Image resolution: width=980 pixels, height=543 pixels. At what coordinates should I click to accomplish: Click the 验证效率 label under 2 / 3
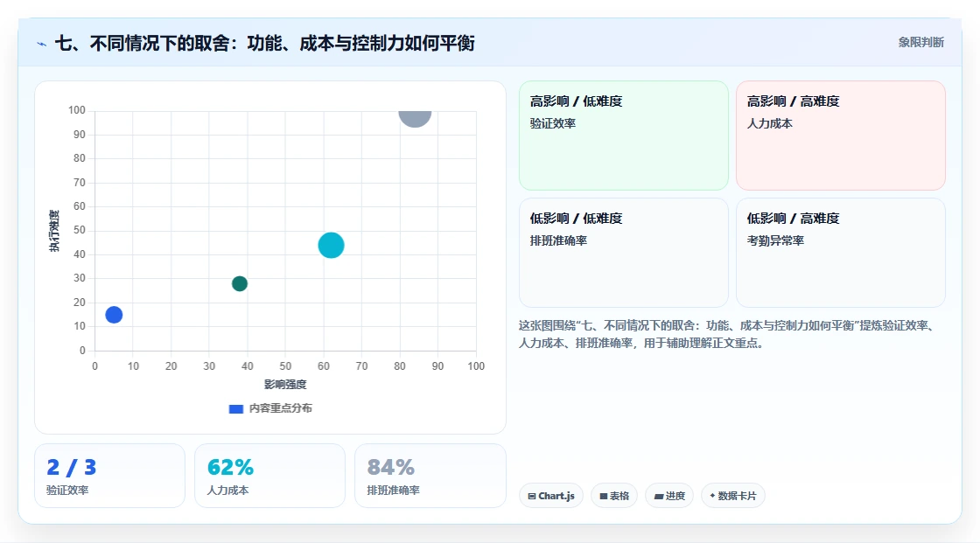67,491
